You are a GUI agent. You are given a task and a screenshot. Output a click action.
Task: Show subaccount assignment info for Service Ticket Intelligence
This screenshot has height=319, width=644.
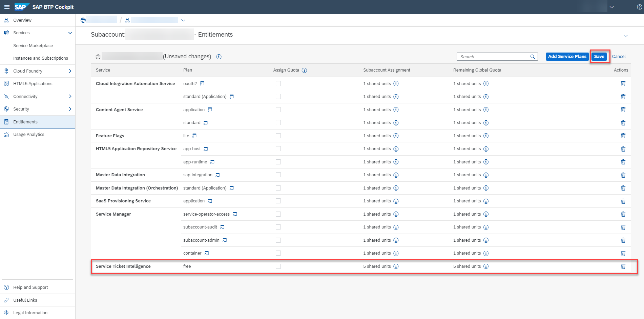pyautogui.click(x=396, y=266)
